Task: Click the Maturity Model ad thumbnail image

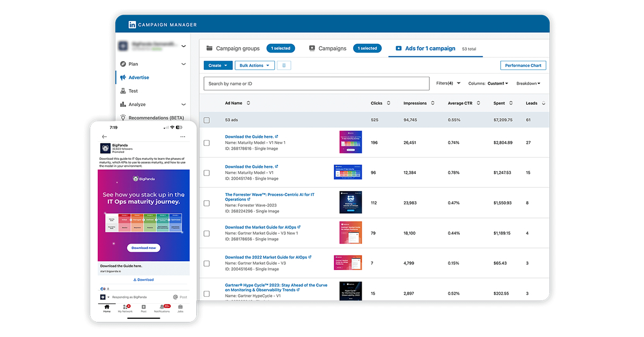Action: [350, 143]
